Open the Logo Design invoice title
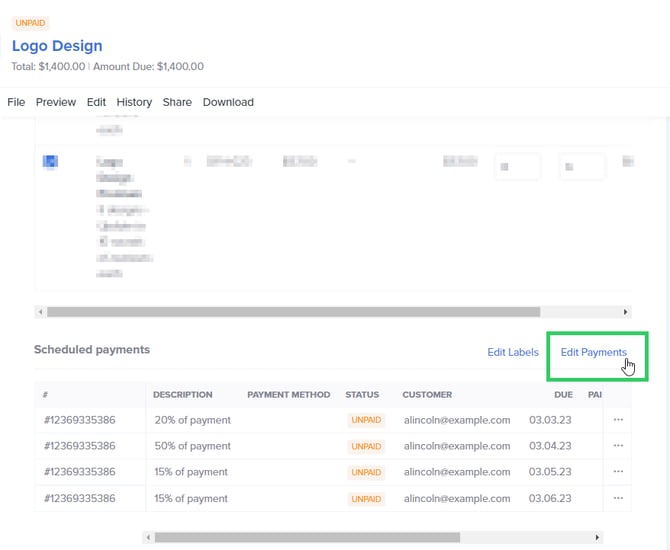 (57, 46)
